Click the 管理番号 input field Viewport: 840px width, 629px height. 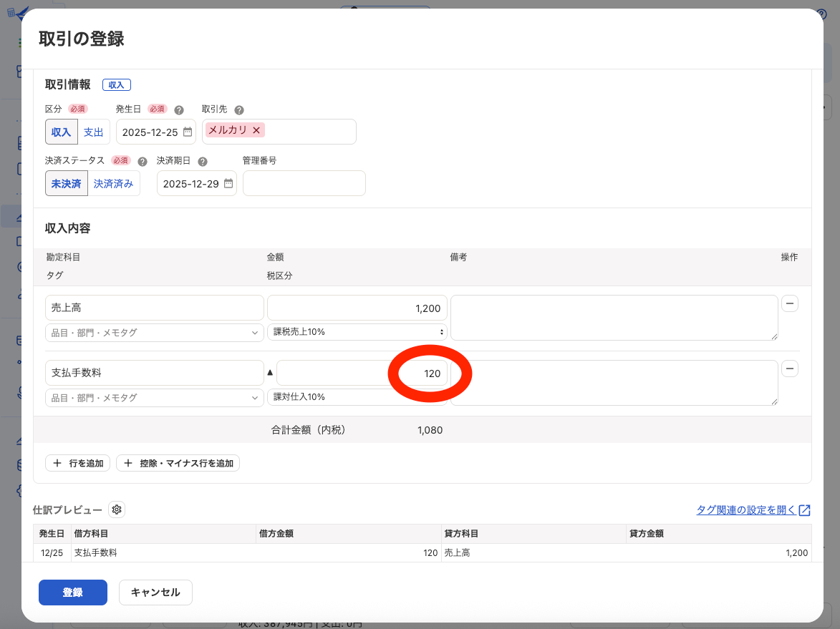tap(304, 183)
